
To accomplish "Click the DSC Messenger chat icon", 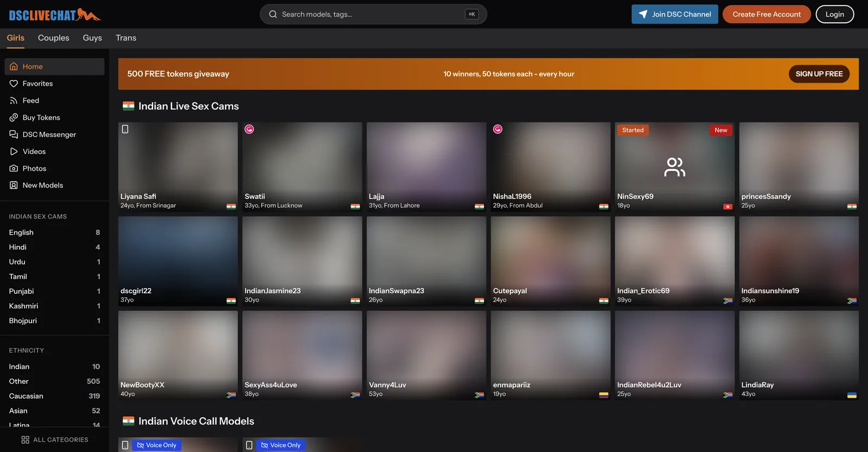I will 14,134.
